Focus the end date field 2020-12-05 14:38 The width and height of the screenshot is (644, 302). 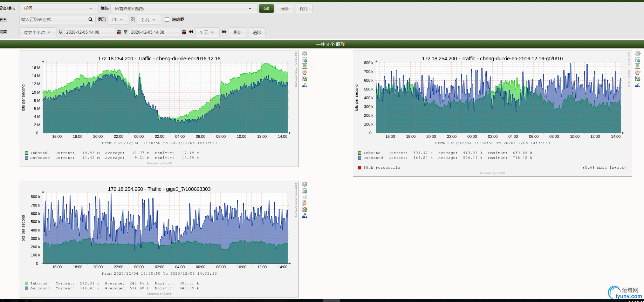click(x=155, y=32)
